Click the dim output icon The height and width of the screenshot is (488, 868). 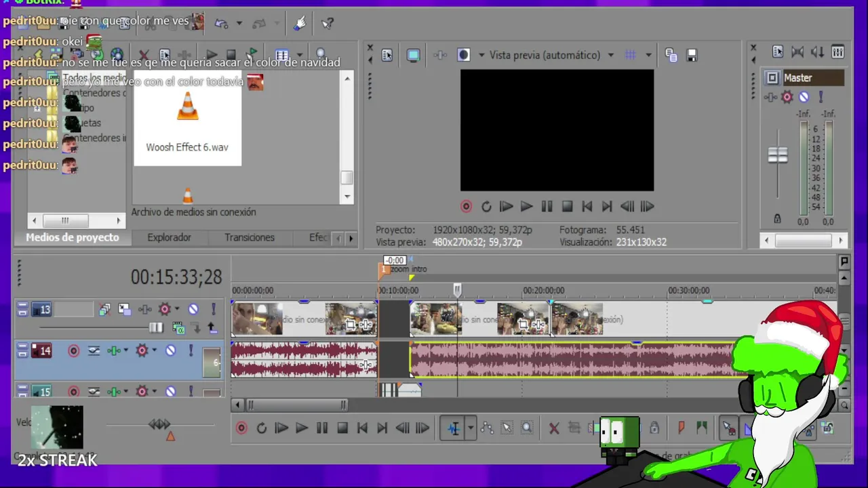[x=817, y=52]
